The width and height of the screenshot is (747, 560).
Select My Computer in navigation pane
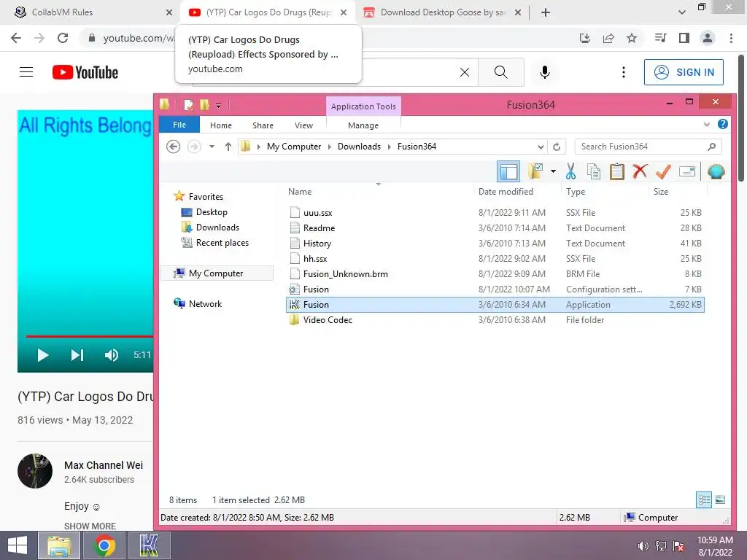[216, 273]
